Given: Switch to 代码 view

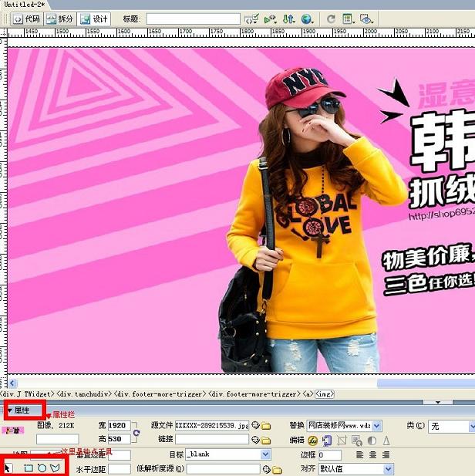Looking at the screenshot, I should pyautogui.click(x=26, y=19).
